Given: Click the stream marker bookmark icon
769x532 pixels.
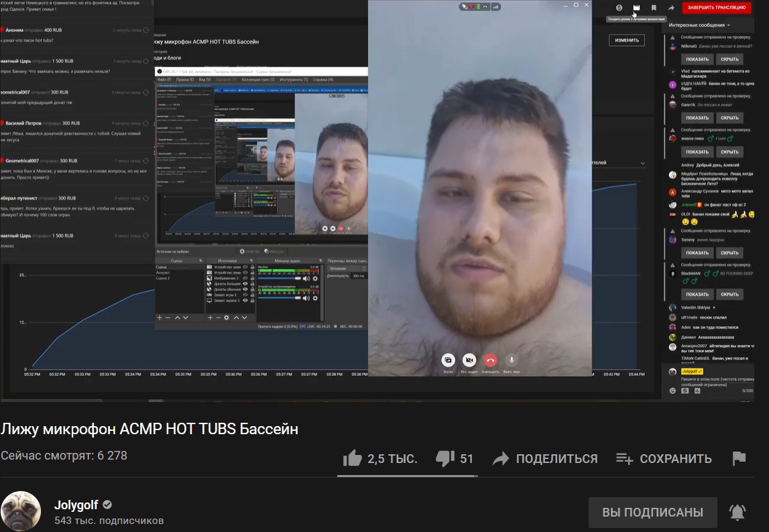Looking at the screenshot, I should [654, 7].
